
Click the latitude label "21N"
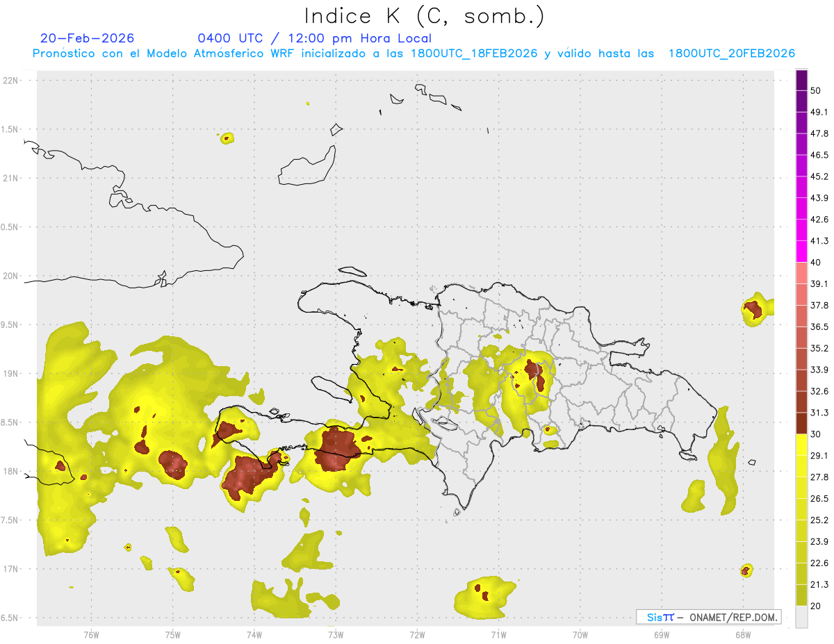[x=11, y=178]
